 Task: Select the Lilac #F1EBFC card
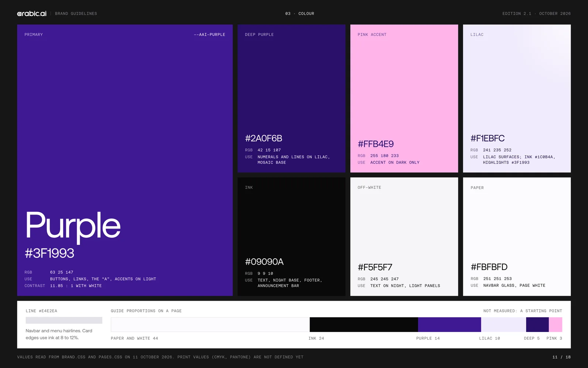point(517,99)
